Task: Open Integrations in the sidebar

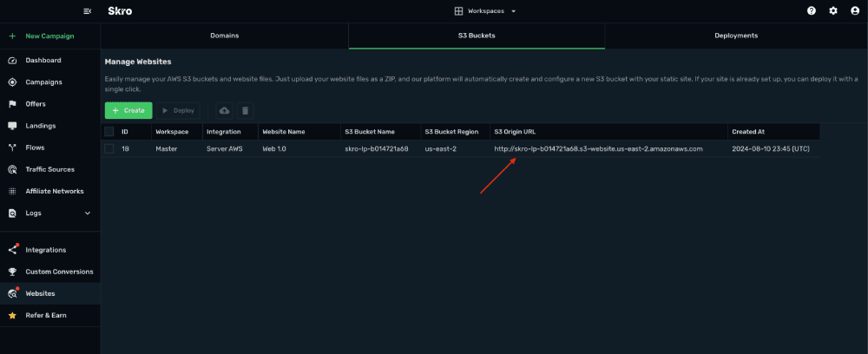Action: tap(45, 250)
